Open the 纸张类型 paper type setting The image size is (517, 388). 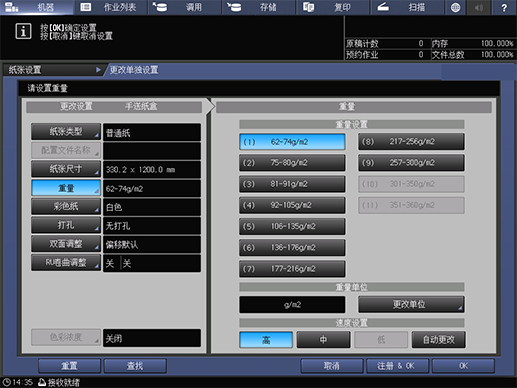(x=66, y=132)
